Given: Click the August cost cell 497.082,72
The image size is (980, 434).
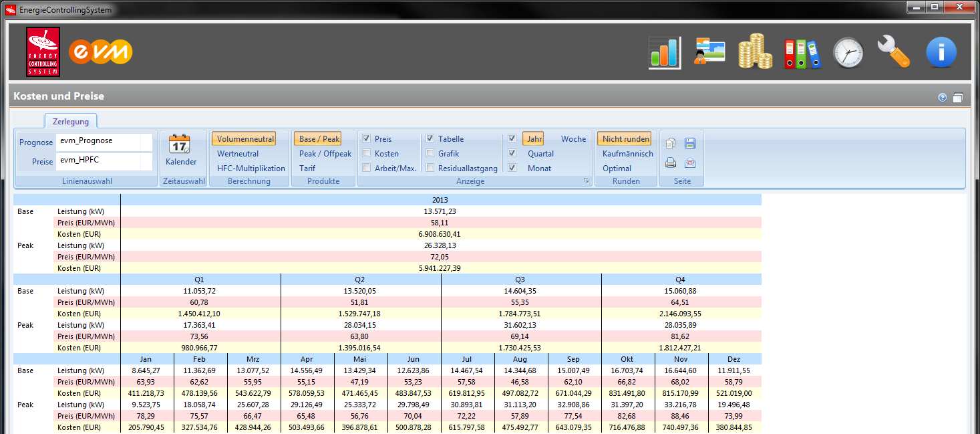Looking at the screenshot, I should tap(521, 393).
